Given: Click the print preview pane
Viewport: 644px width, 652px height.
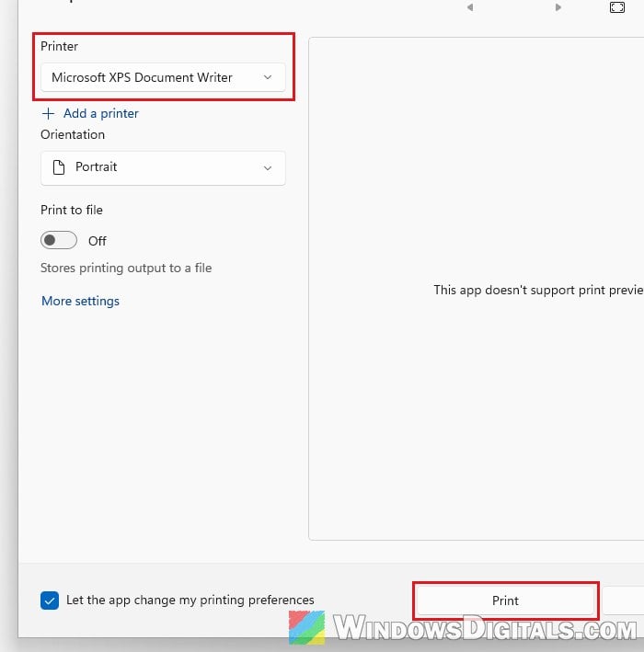Looking at the screenshot, I should 477,289.
